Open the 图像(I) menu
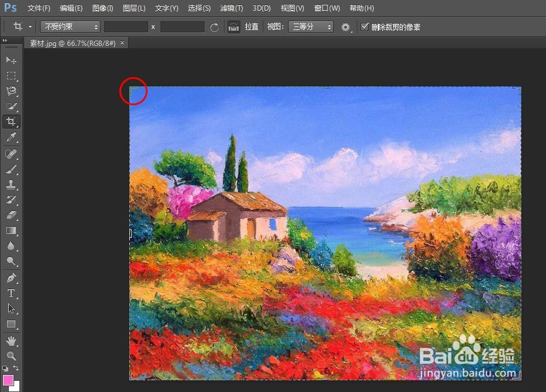Viewport: 546px width, 392px height. [x=103, y=8]
